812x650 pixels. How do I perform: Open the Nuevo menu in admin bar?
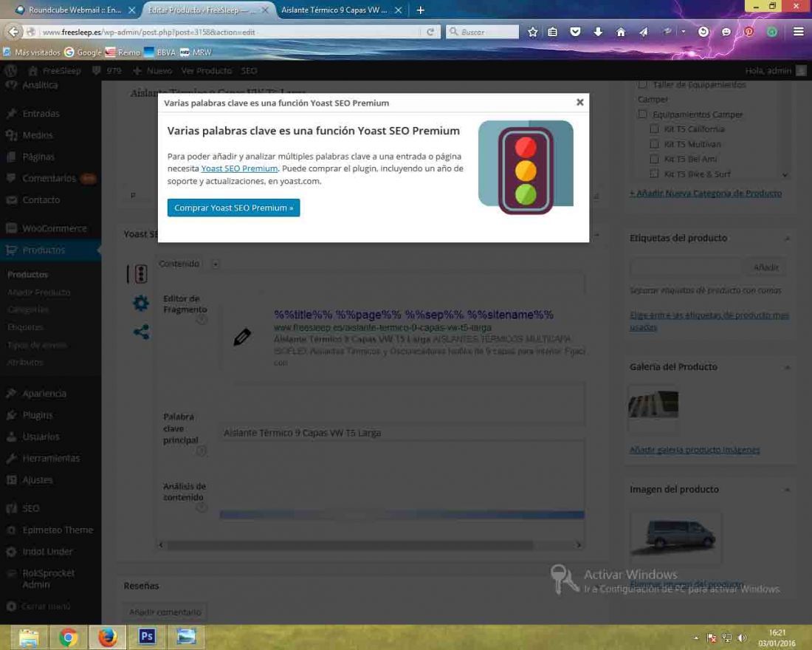(x=152, y=70)
